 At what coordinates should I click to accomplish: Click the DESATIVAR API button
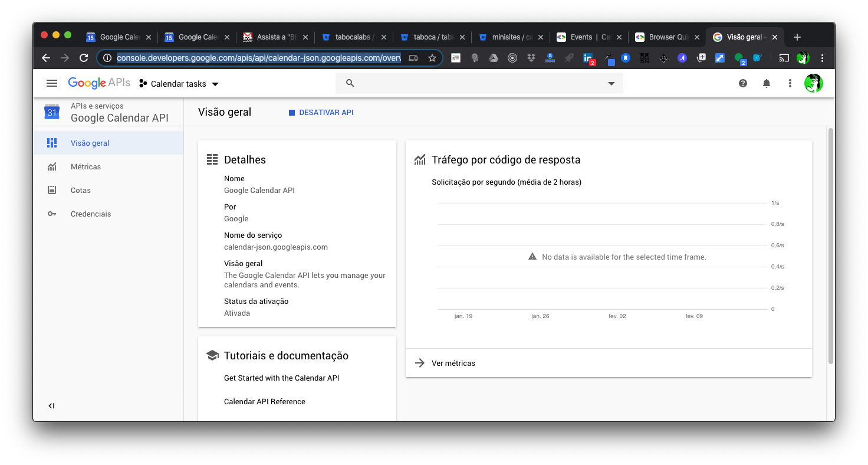(321, 112)
